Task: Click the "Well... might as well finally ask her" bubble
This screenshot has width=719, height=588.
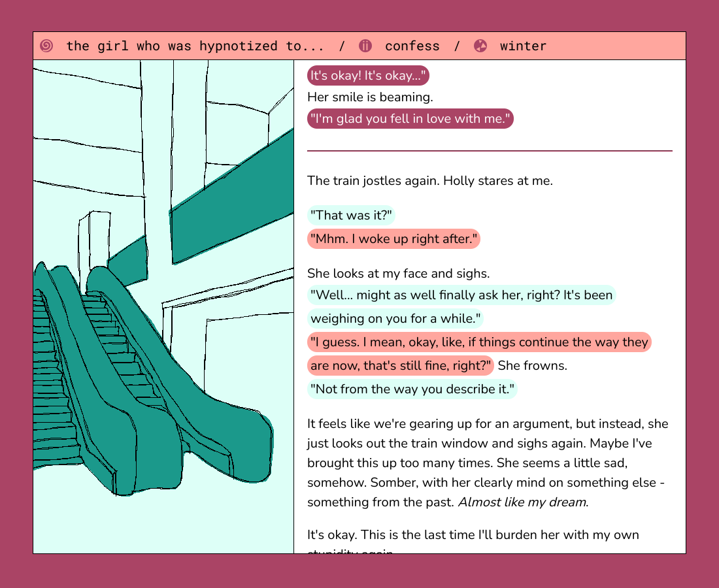Action: [x=461, y=295]
